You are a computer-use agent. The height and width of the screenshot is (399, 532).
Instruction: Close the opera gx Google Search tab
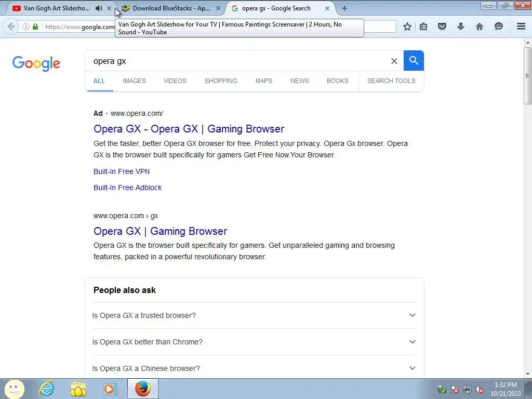tap(327, 8)
